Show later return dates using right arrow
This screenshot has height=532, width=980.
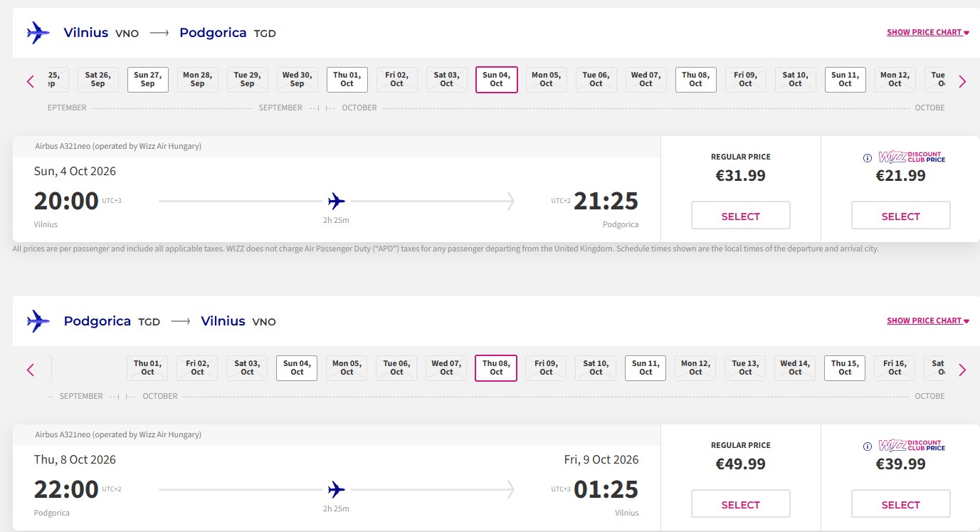(962, 370)
